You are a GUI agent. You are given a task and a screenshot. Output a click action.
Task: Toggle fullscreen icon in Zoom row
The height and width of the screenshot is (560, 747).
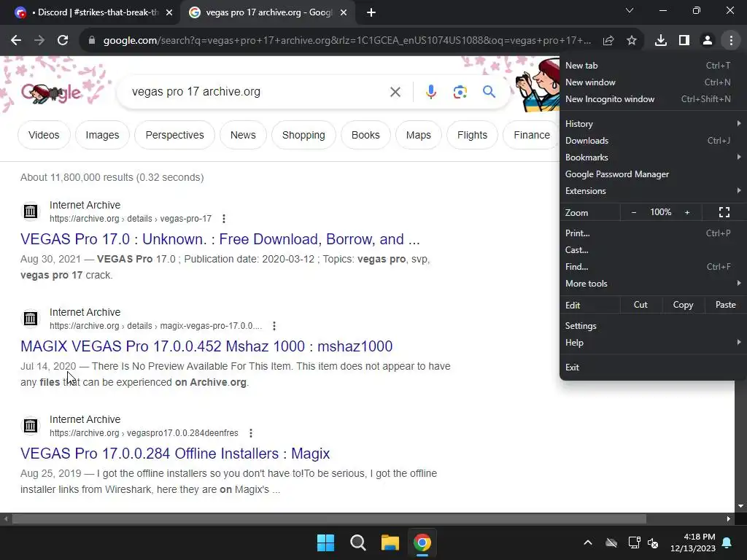tap(724, 212)
